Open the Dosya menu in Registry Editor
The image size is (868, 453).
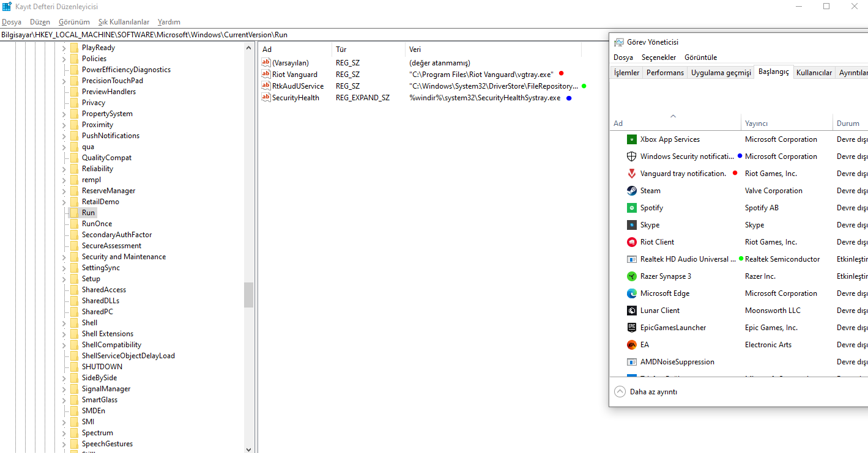coord(12,22)
